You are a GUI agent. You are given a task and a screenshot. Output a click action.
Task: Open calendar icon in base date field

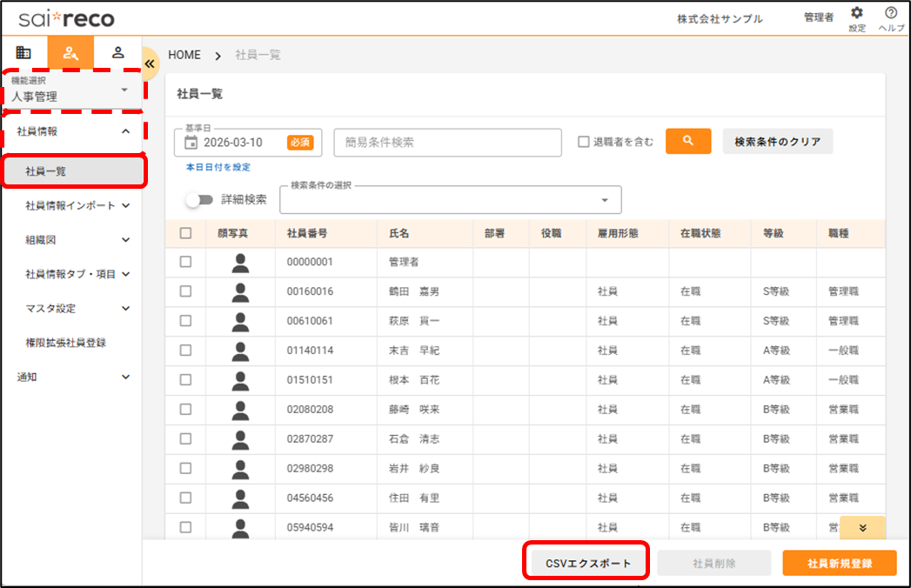[192, 142]
